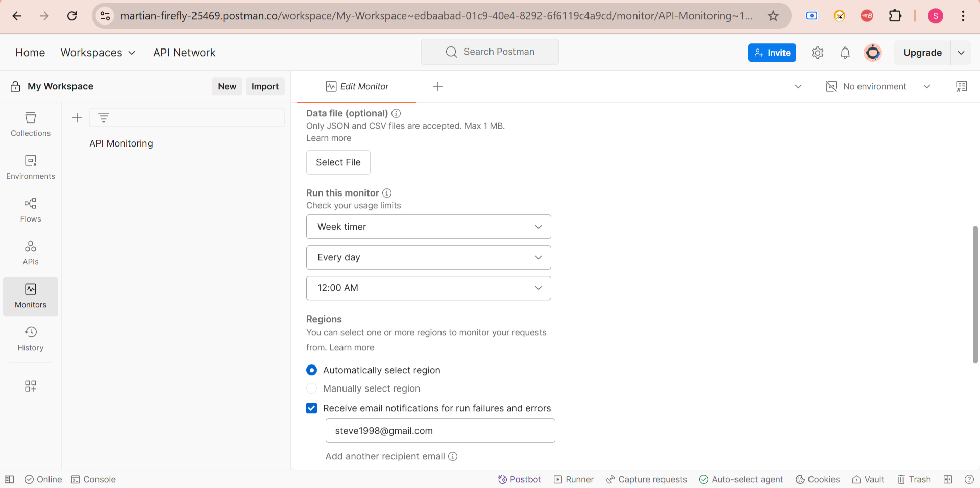Screen dimensions: 980x488
Task: Click the info icon next to Run this monitor
Action: pos(387,193)
